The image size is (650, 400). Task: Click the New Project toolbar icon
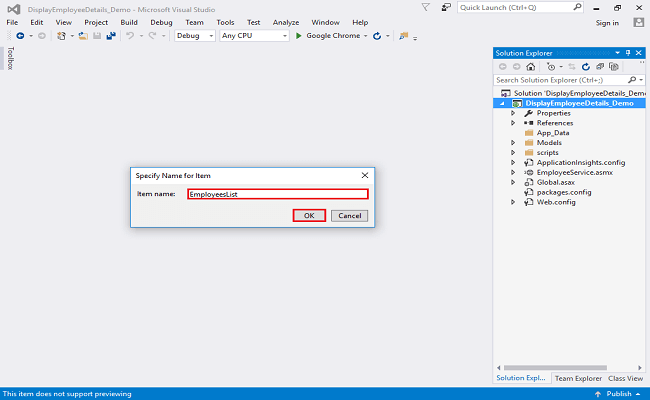[x=61, y=36]
